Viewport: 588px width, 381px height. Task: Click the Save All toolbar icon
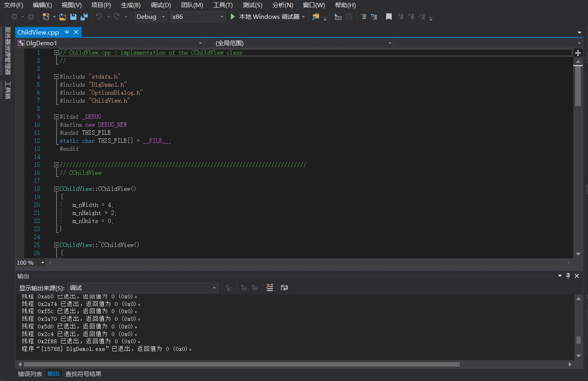(84, 17)
